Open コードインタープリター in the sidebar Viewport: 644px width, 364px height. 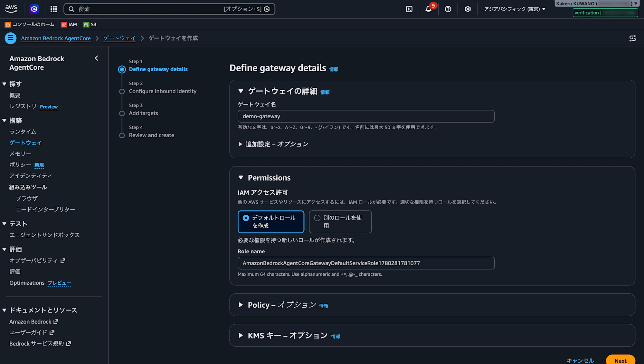(45, 210)
